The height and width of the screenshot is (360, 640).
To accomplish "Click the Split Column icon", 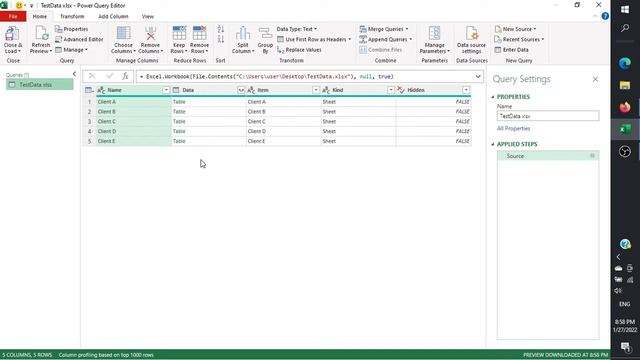I will click(x=243, y=33).
